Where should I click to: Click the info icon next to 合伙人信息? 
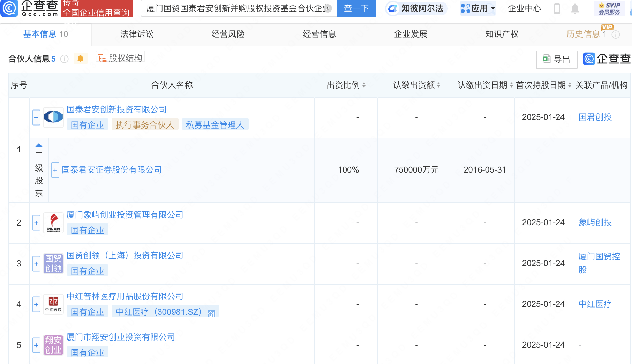click(x=65, y=59)
